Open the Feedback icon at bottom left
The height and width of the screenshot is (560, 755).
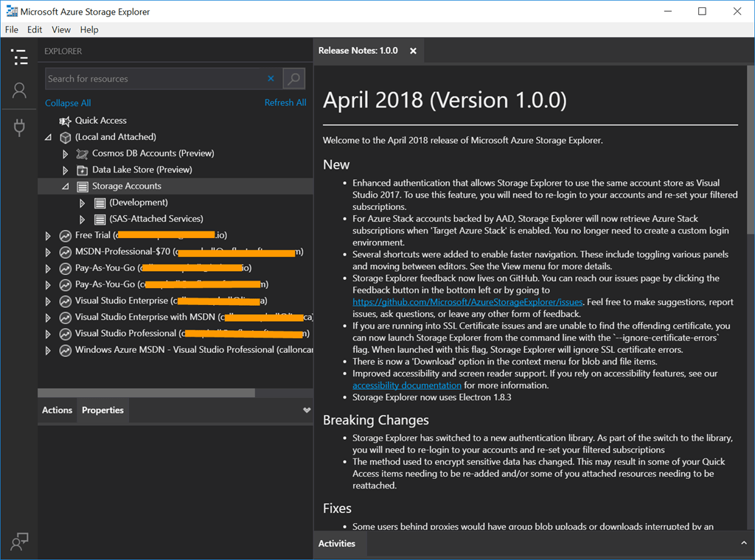[x=19, y=541]
